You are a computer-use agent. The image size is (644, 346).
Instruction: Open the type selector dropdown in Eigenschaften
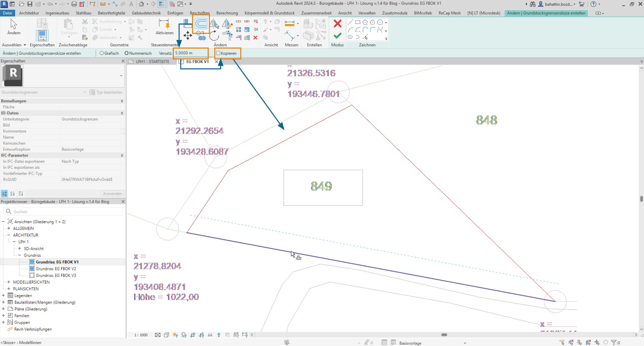pyautogui.click(x=121, y=76)
